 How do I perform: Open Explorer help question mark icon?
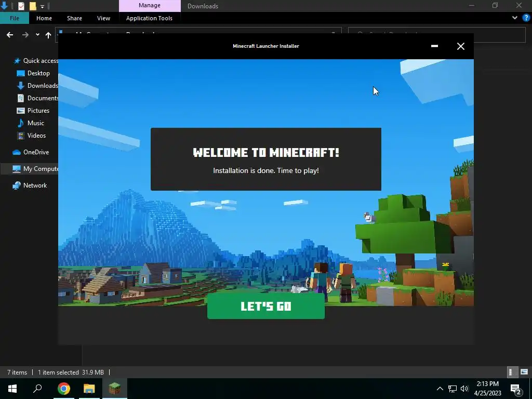526,18
